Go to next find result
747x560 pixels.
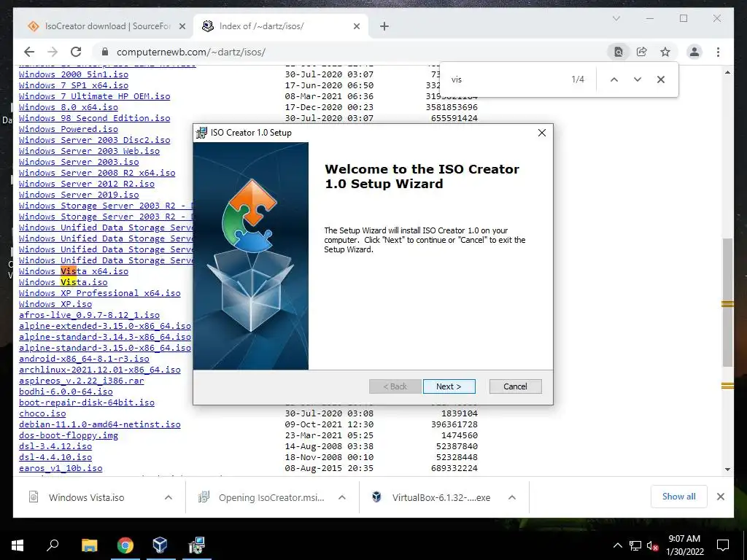[638, 79]
